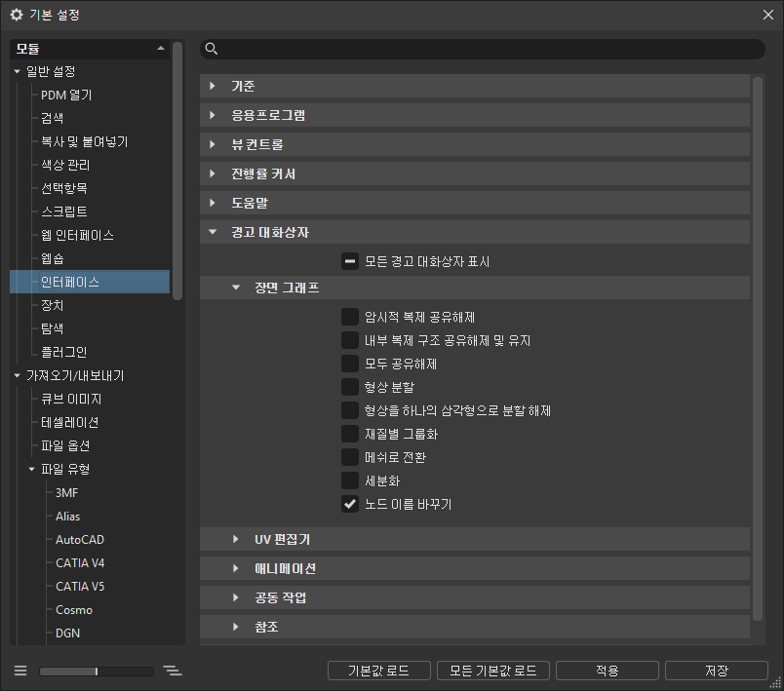Check the 세분화 checkbox

350,480
